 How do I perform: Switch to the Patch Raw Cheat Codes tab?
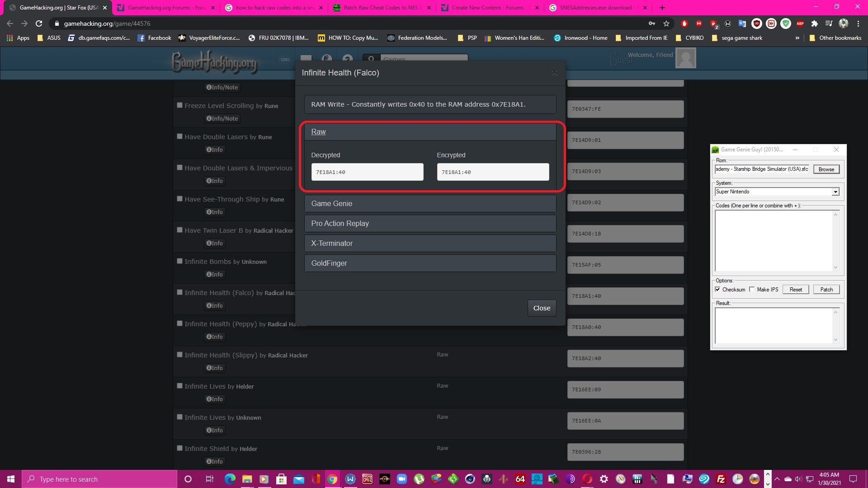382,8
